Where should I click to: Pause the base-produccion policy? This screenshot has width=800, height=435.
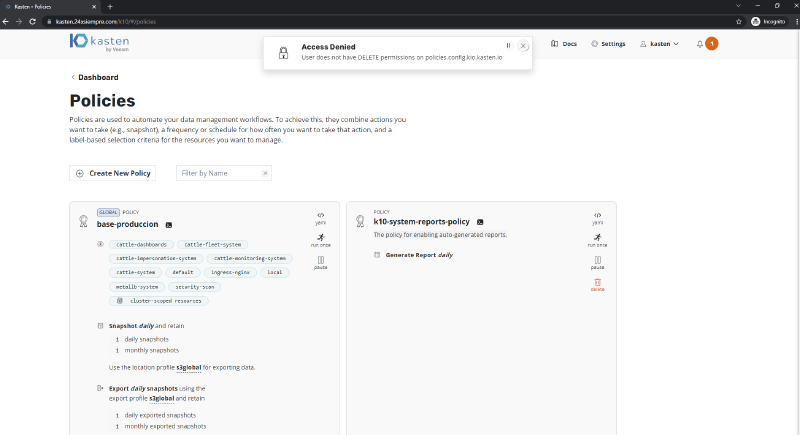320,263
